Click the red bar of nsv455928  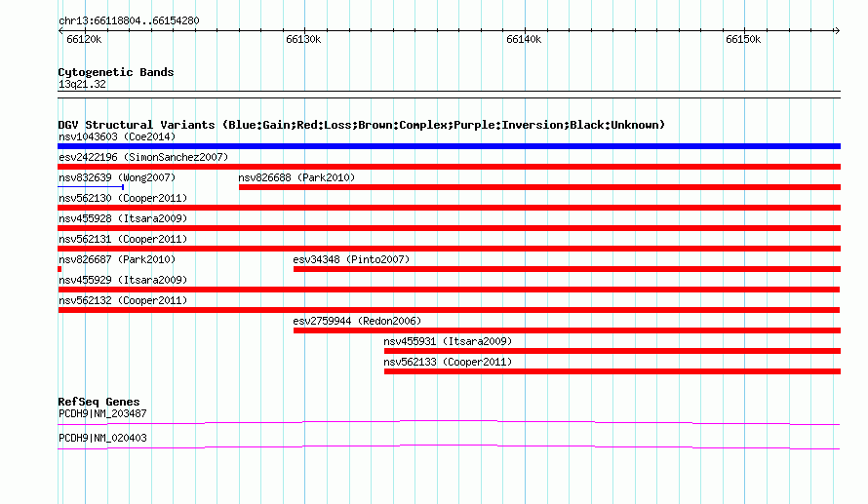[449, 228]
